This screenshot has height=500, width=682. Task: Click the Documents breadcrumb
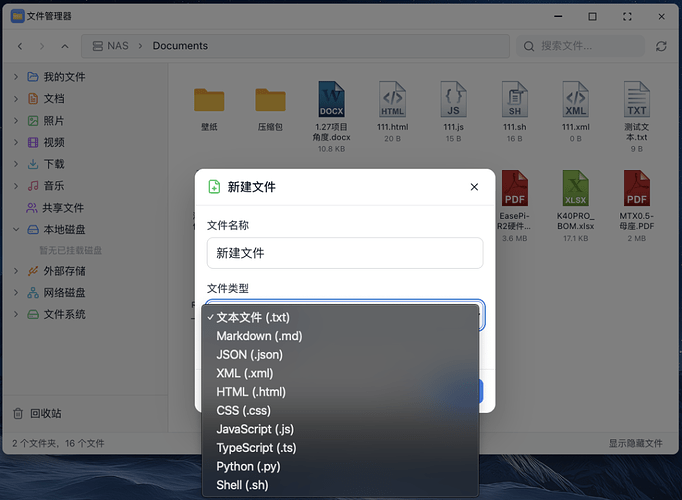180,46
